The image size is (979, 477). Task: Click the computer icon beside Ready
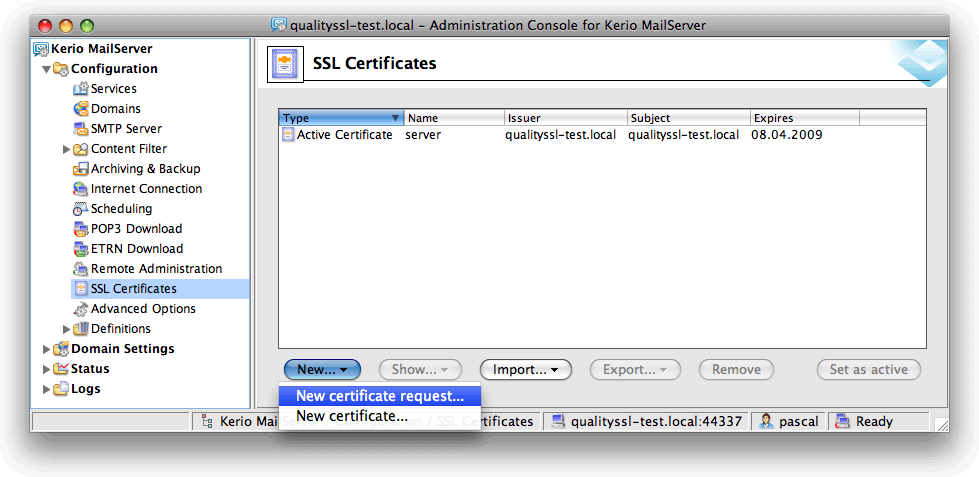tap(843, 421)
